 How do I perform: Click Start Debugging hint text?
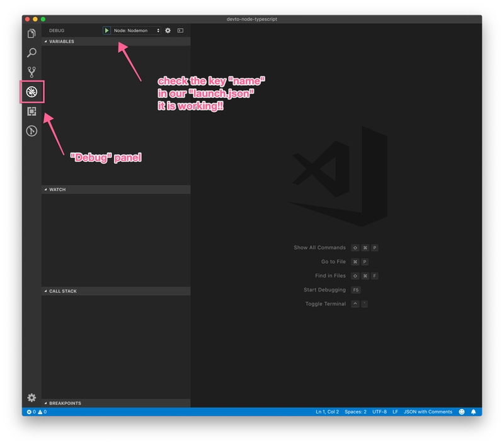click(x=324, y=290)
